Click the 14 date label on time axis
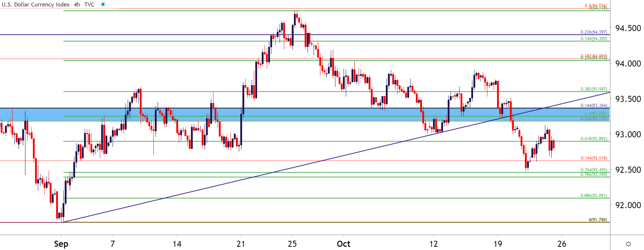Screen dimensions: 644x250 (177, 244)
